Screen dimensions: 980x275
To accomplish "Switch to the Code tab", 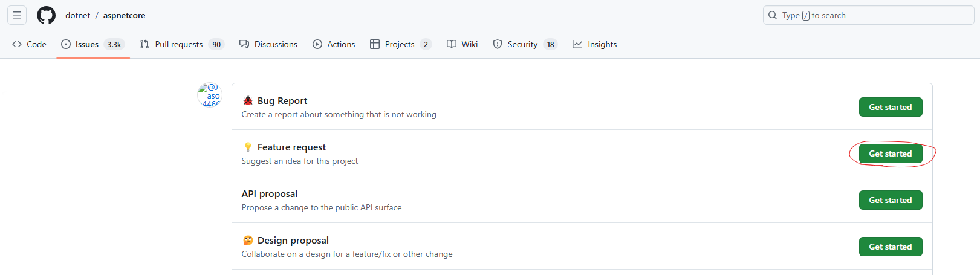I will point(29,44).
